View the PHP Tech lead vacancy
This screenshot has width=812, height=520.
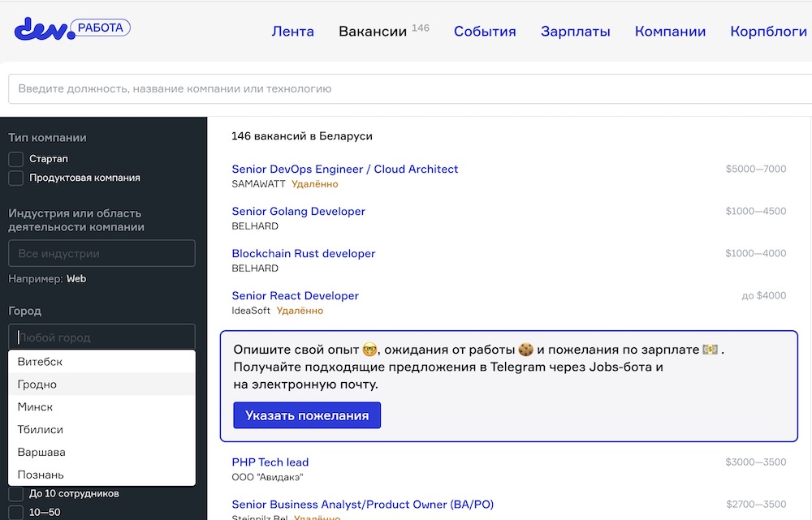click(270, 462)
